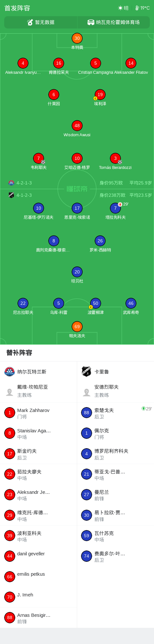Tap the thermometer temperature icon
Image resolution: width=154 pixels, height=644 pixels.
[x=137, y=8]
